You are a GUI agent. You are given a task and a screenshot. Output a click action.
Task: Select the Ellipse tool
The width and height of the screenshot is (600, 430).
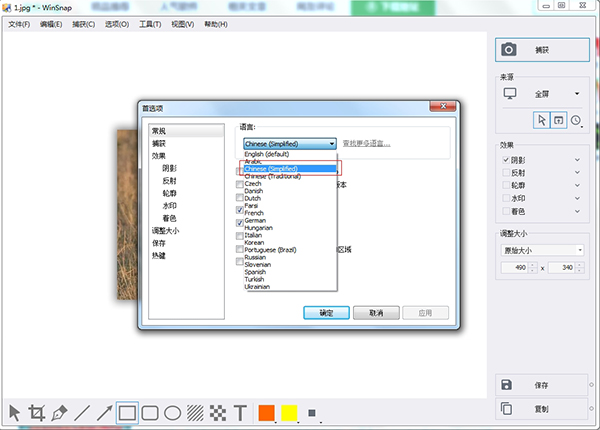(172, 413)
